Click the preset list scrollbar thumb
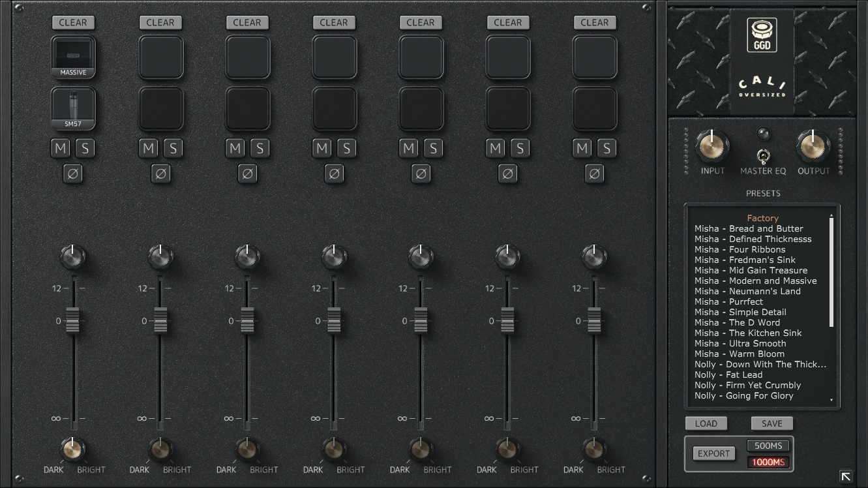Viewport: 868px width, 488px height. [831, 272]
